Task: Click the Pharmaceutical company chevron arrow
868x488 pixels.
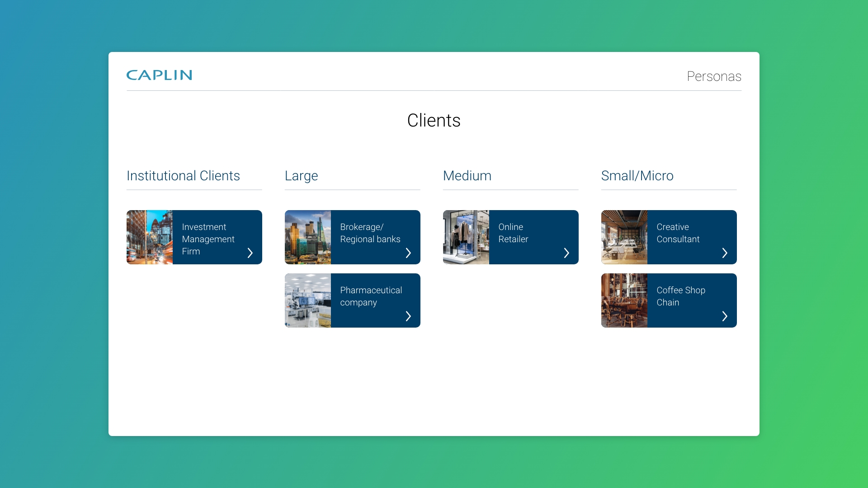Action: [x=408, y=316]
